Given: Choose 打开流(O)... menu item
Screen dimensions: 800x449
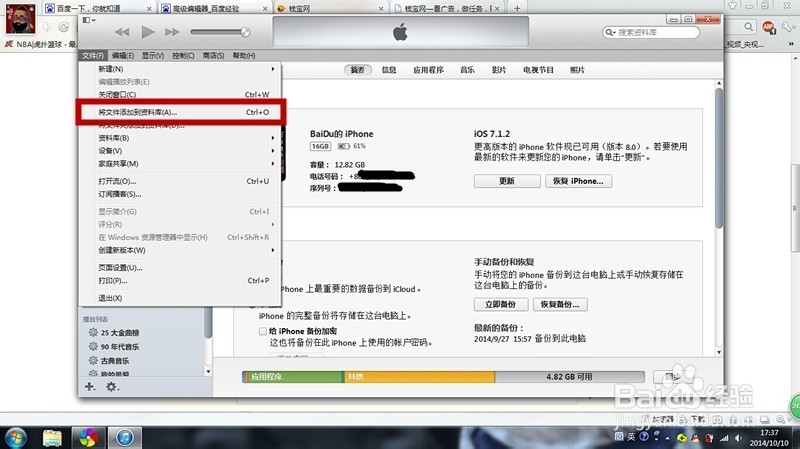Looking at the screenshot, I should tap(179, 181).
